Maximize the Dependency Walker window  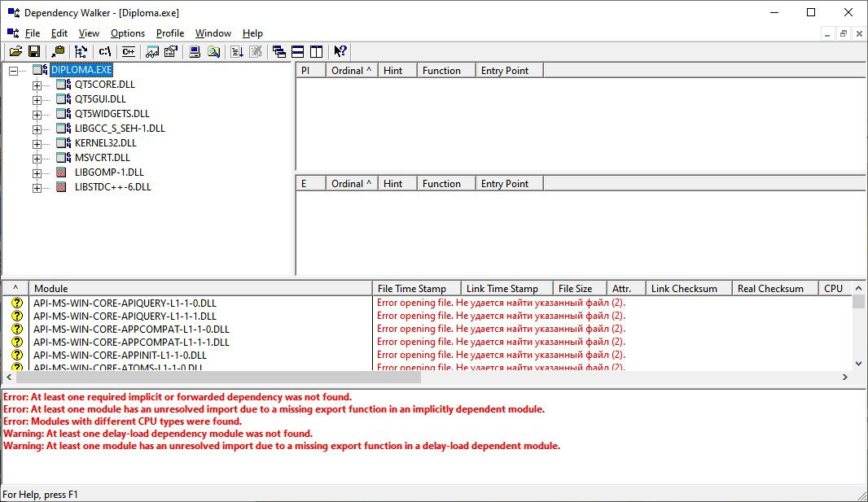pos(811,12)
